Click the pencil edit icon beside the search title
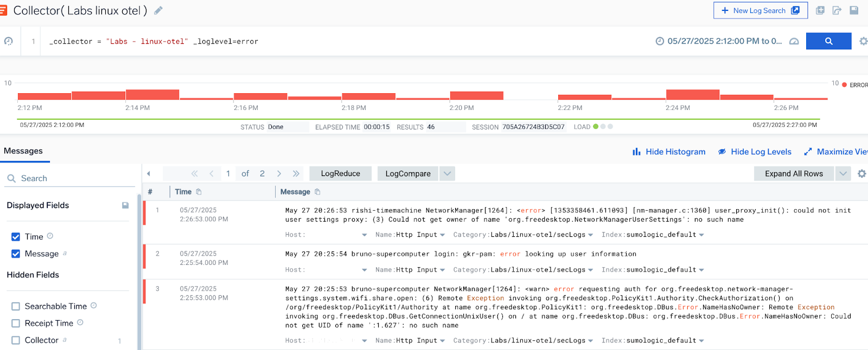The image size is (868, 350). click(x=158, y=10)
